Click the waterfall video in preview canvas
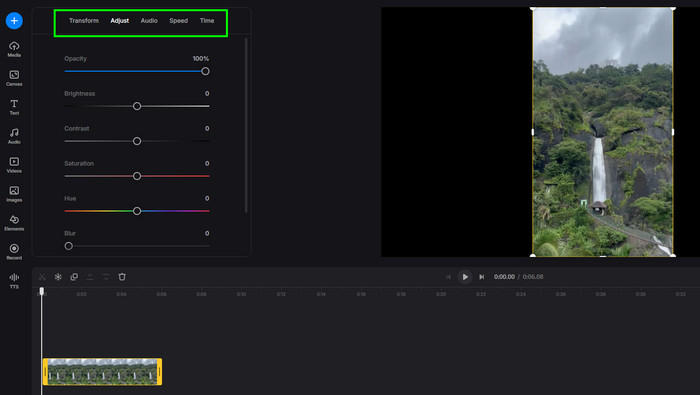Image resolution: width=700 pixels, height=395 pixels. (x=603, y=132)
